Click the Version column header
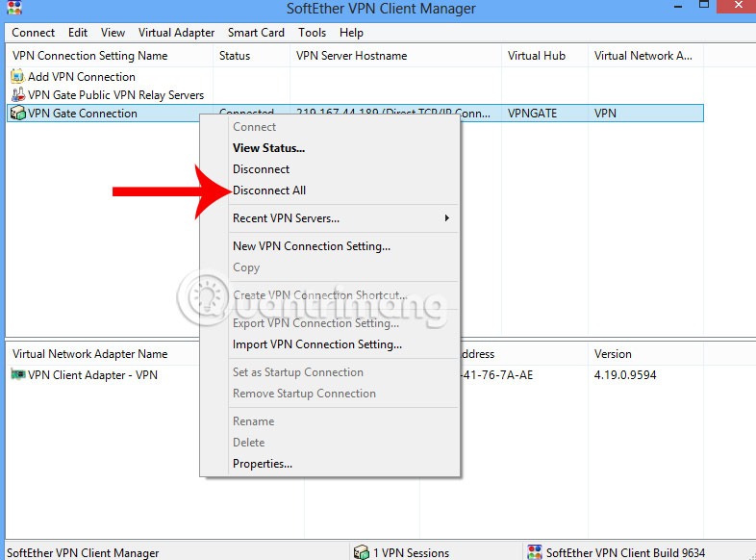This screenshot has height=560, width=756. pyautogui.click(x=645, y=353)
